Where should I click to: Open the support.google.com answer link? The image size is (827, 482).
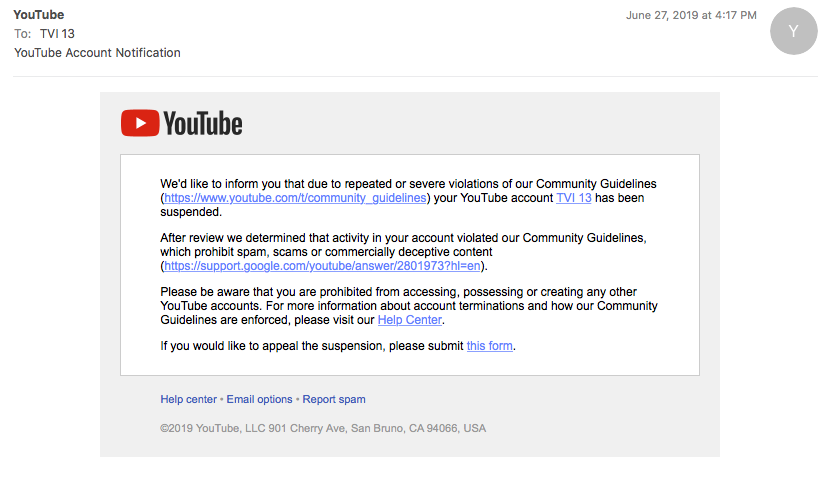[324, 266]
